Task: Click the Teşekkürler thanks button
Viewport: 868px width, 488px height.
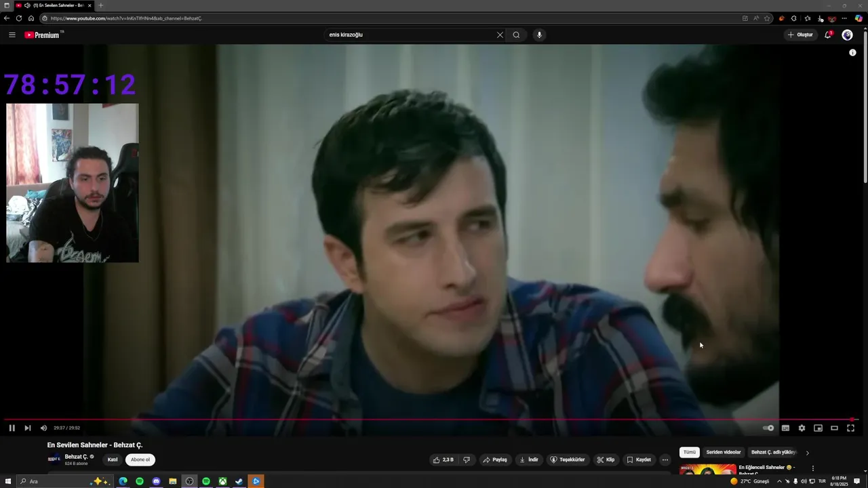Action: (568, 460)
